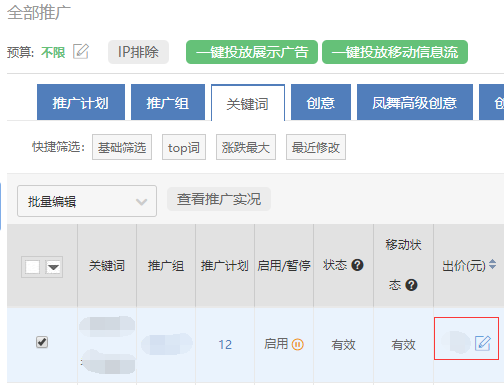This screenshot has height=385, width=504.
Task: Open the 状态 help question mark
Action: coord(357,265)
